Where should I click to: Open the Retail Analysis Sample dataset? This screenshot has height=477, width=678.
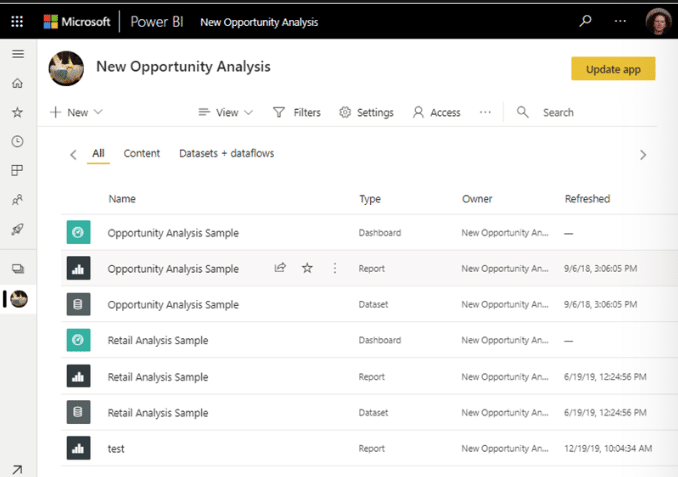pos(158,413)
